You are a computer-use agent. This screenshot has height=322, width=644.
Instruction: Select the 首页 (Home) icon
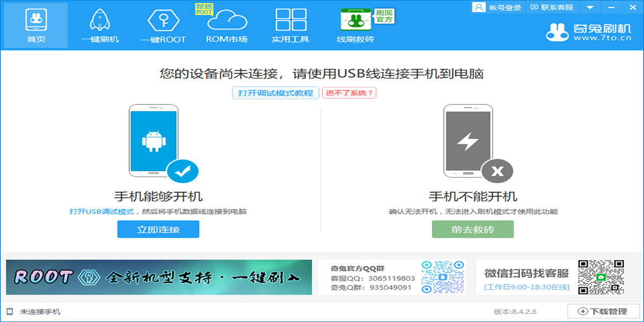36,24
